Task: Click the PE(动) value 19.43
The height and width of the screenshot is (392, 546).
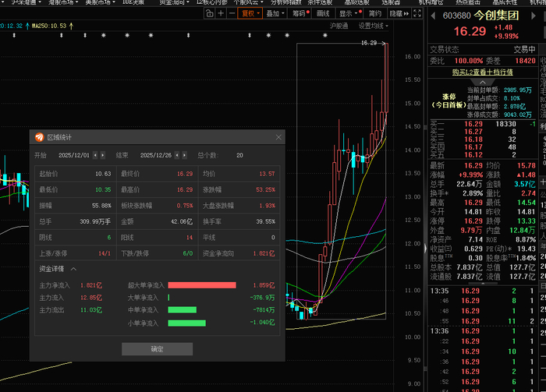Action: tap(526, 249)
